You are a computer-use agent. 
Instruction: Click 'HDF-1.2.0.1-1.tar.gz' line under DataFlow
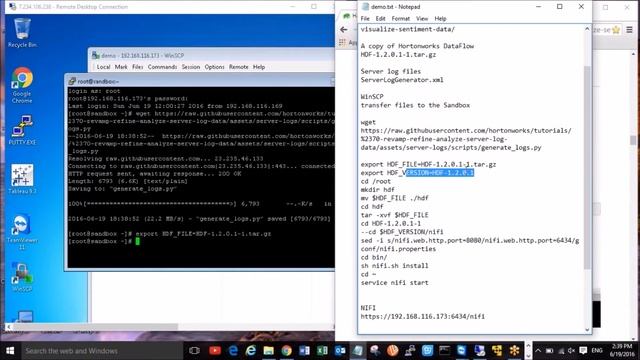[398, 55]
